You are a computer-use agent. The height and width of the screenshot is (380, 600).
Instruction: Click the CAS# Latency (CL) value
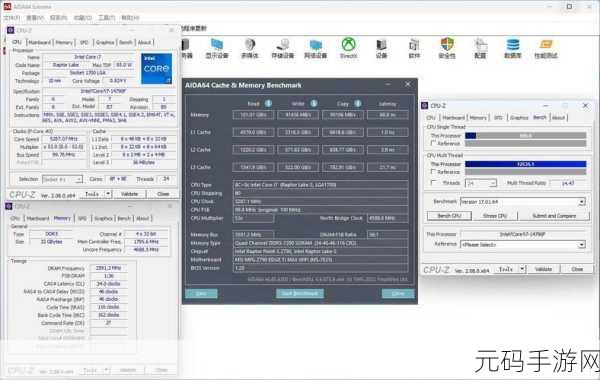pos(108,284)
